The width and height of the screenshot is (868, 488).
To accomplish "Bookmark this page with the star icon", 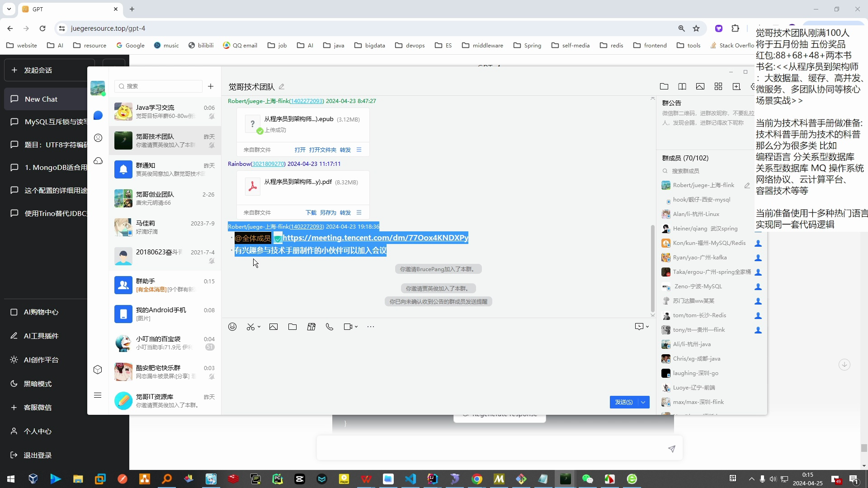I will pos(696,28).
